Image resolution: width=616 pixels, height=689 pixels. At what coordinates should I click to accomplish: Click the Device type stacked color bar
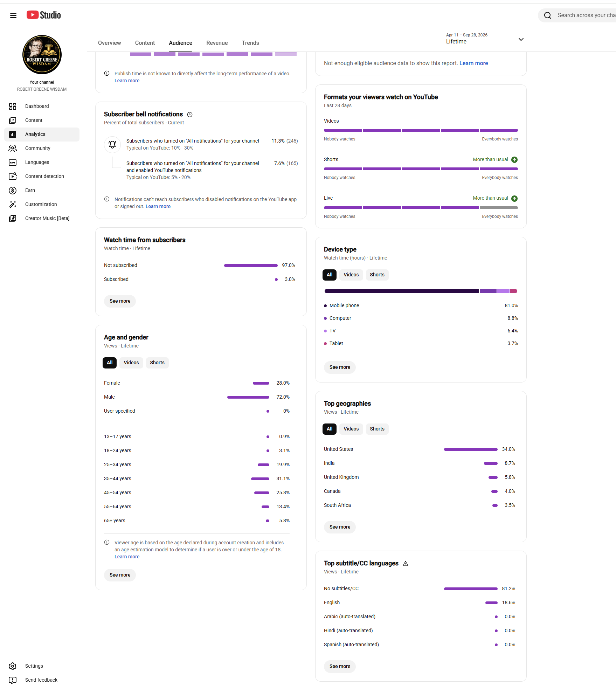pos(421,291)
